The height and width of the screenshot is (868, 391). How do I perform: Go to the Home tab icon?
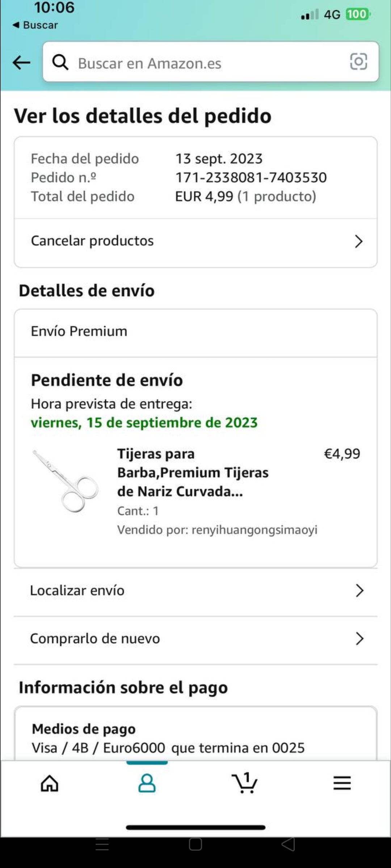pos(50,783)
